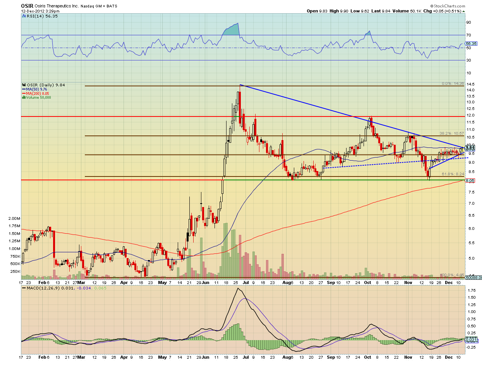This screenshot has height=374, width=492.
Task: Click the MACD histogram peak near late June
Action: (x=238, y=332)
